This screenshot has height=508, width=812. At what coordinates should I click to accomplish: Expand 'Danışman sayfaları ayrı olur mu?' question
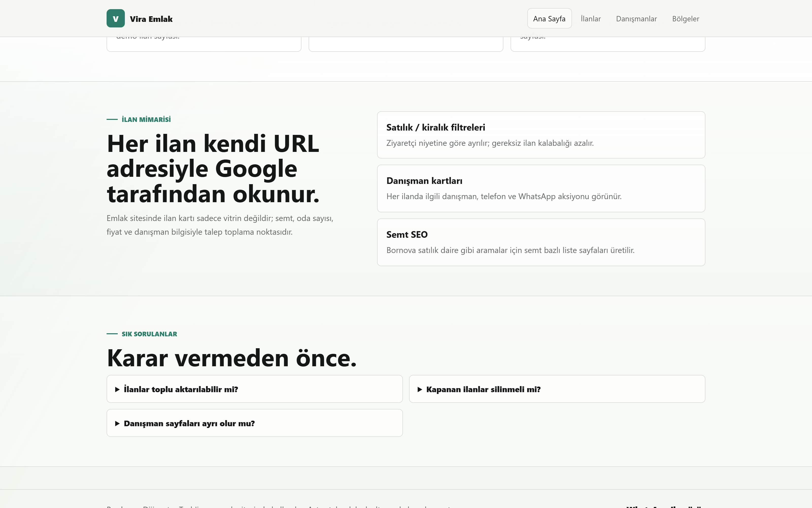coord(255,423)
